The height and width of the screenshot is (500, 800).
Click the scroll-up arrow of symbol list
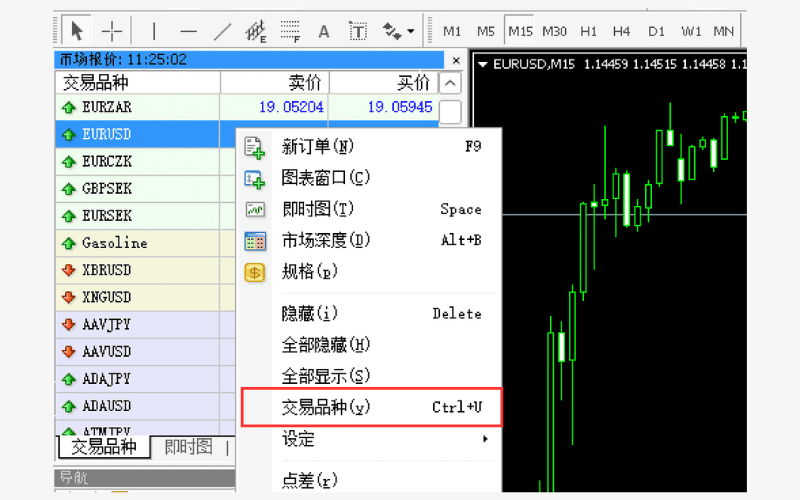pyautogui.click(x=450, y=83)
